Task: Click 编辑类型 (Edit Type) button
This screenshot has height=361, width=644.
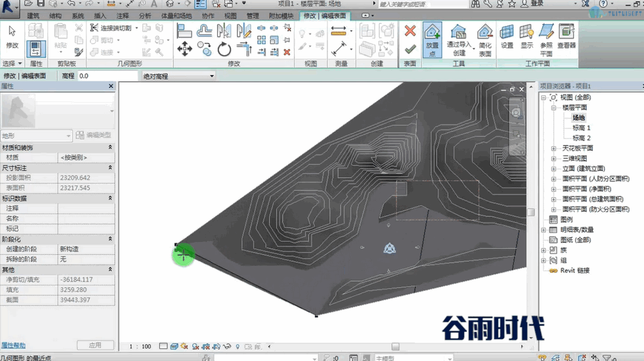Action: (x=94, y=135)
